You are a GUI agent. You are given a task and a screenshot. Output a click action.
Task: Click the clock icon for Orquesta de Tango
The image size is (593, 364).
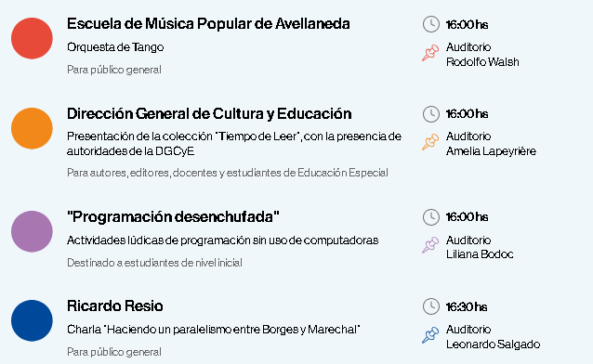coord(430,24)
